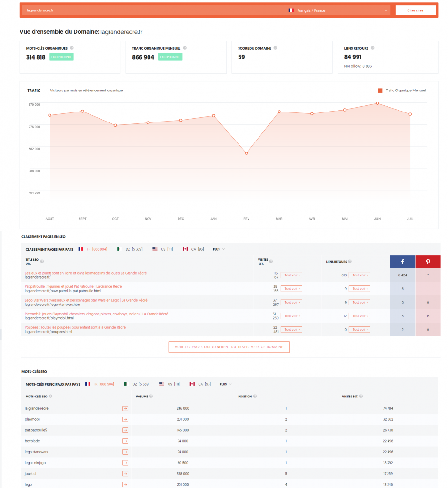Viewport: 448px width, 488px height.
Task: Open 'Pat patrouille : figurines et jouet' page link
Action: point(73,286)
